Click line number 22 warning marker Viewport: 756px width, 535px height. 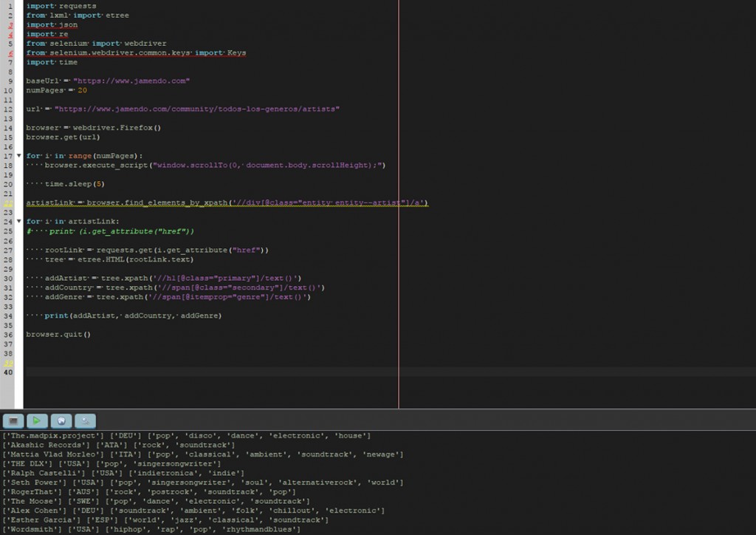(9, 203)
